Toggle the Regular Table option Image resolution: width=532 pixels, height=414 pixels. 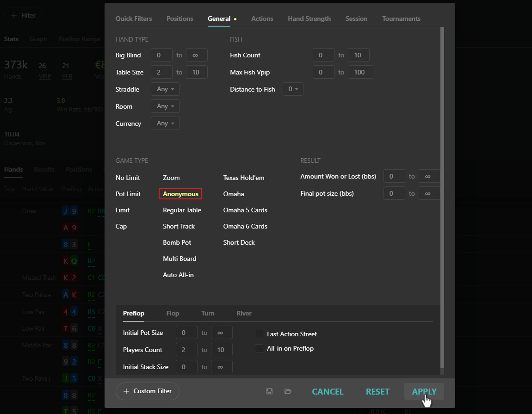(x=182, y=210)
